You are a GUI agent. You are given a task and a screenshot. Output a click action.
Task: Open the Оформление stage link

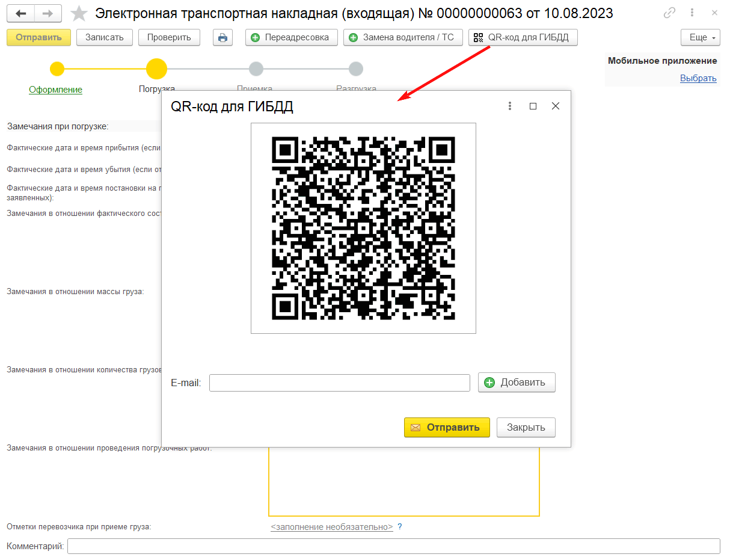55,90
